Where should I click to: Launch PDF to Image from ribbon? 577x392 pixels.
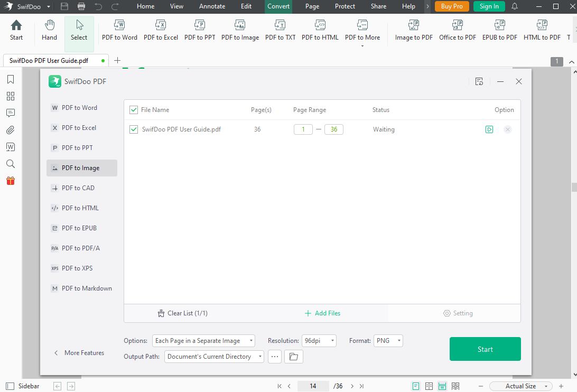pyautogui.click(x=240, y=30)
